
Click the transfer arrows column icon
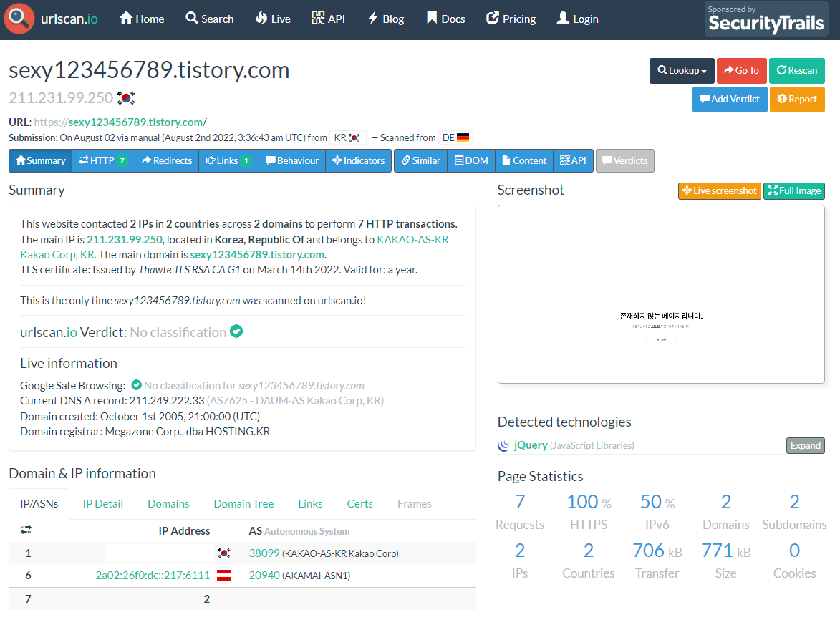tap(26, 530)
